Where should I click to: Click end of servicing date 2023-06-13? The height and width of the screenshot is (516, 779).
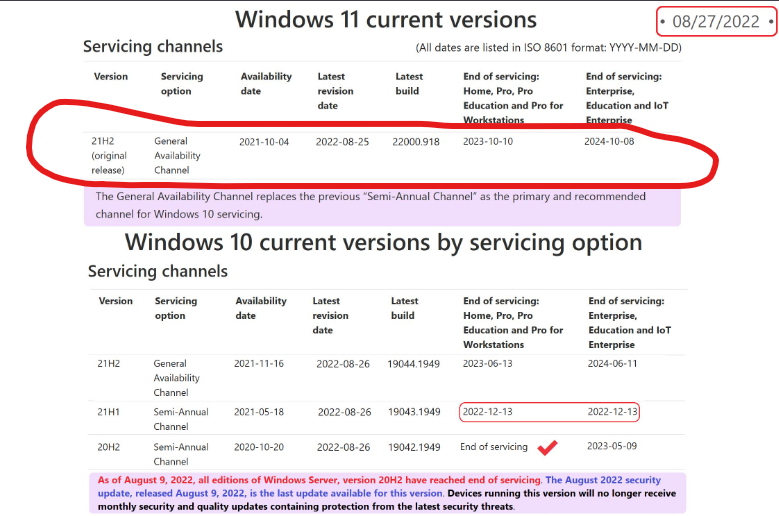(x=487, y=364)
